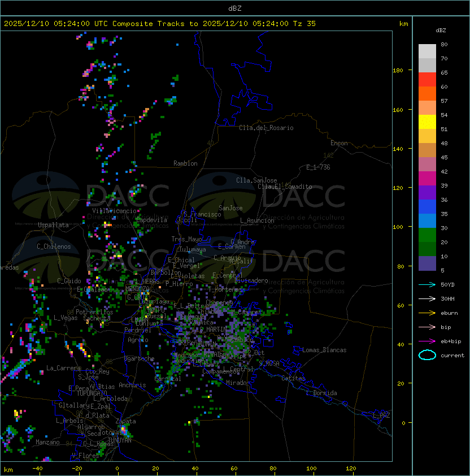This screenshot has height=476, width=470.
Task: Select the pink bip arrow symbol
Action: click(427, 327)
